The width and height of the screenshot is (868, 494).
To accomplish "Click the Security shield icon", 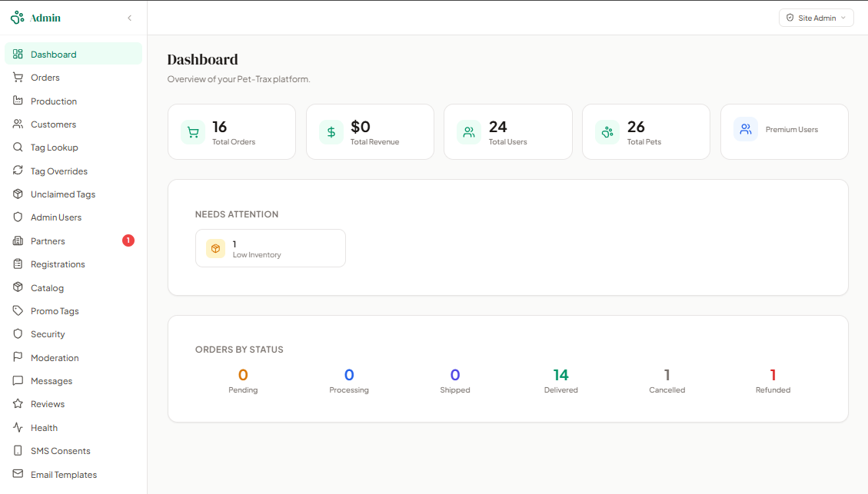I will pyautogui.click(x=18, y=333).
